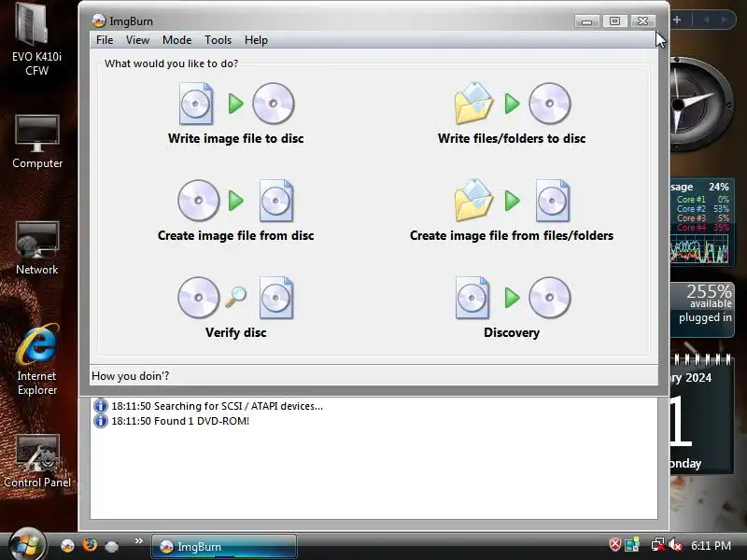Open the Mode menu

point(176,40)
